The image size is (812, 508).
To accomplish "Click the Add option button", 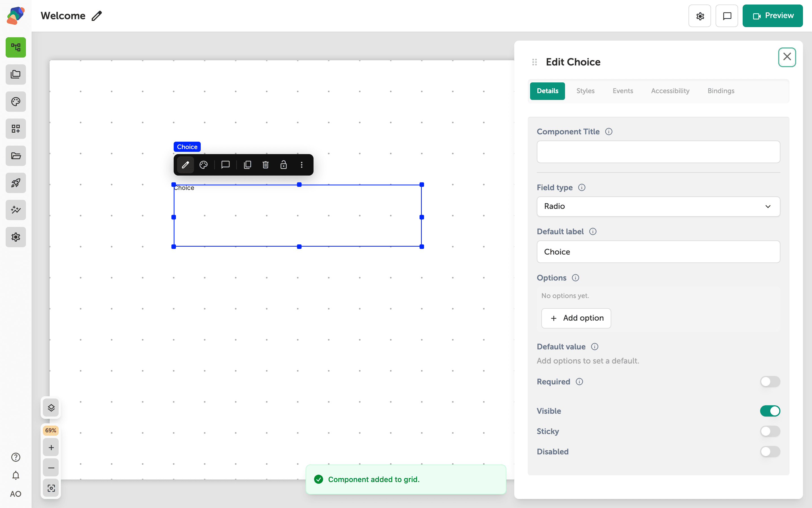I will [576, 318].
